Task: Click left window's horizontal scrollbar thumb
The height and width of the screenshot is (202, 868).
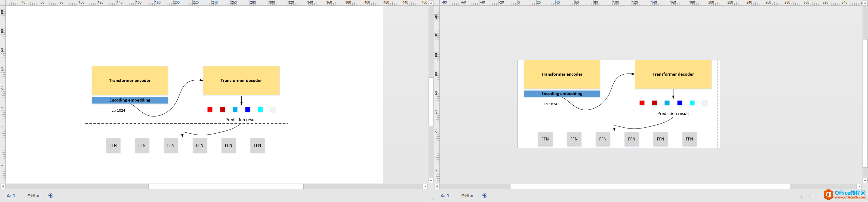Action: click(x=226, y=186)
